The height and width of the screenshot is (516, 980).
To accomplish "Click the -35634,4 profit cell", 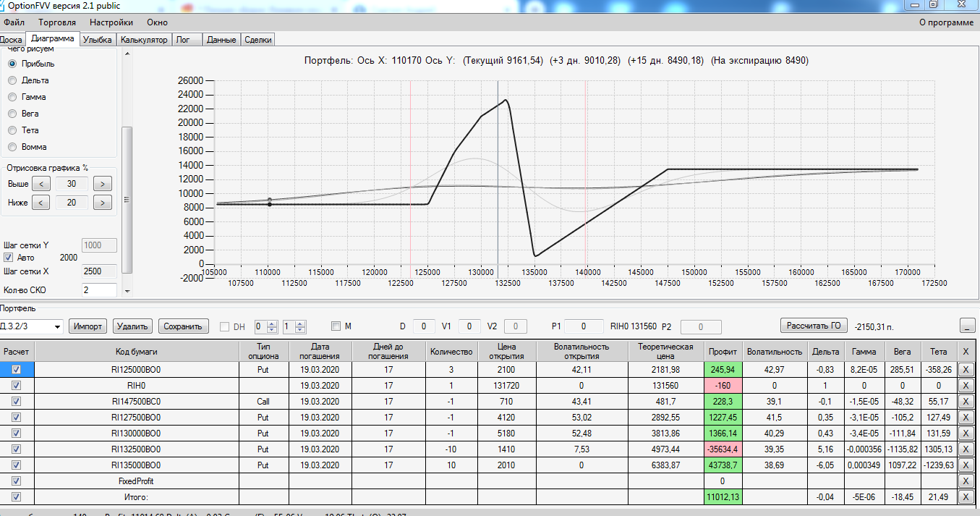I will click(723, 449).
